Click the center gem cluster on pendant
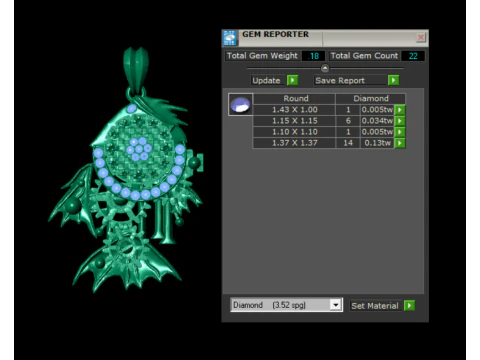The width and height of the screenshot is (480, 360). click(x=139, y=150)
